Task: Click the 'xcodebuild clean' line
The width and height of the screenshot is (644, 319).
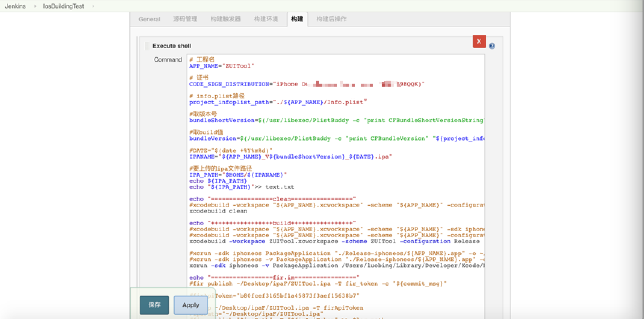Action: 218,211
